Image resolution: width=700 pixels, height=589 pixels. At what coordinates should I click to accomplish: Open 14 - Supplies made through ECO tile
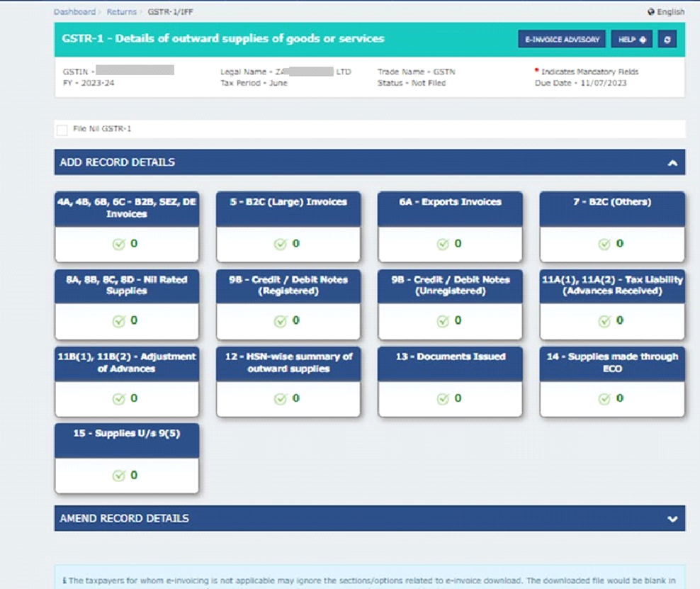(x=612, y=363)
